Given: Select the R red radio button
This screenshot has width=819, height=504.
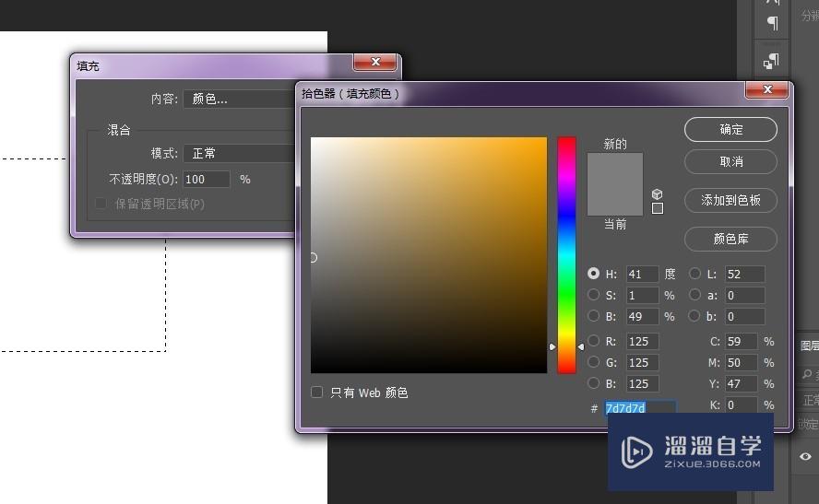Looking at the screenshot, I should pyautogui.click(x=593, y=341).
